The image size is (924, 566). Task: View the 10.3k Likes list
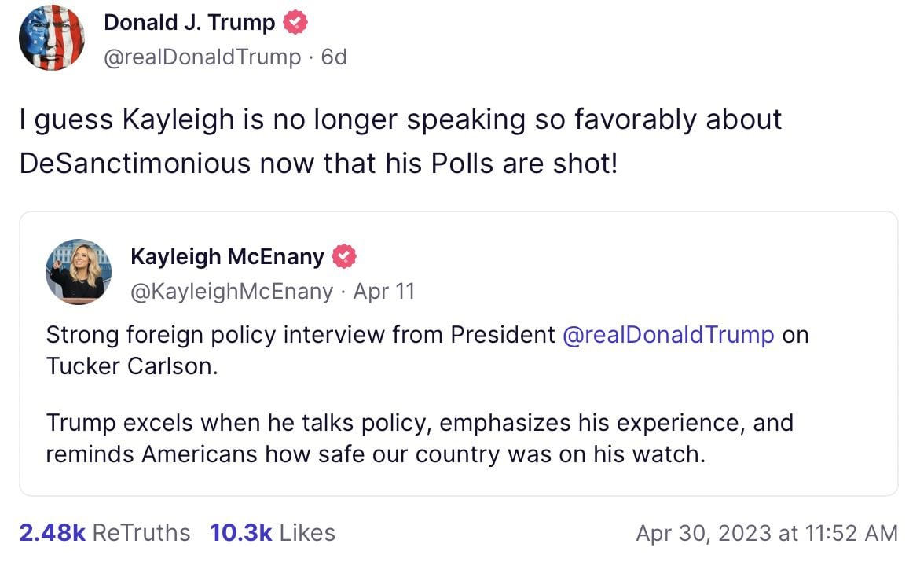(273, 532)
